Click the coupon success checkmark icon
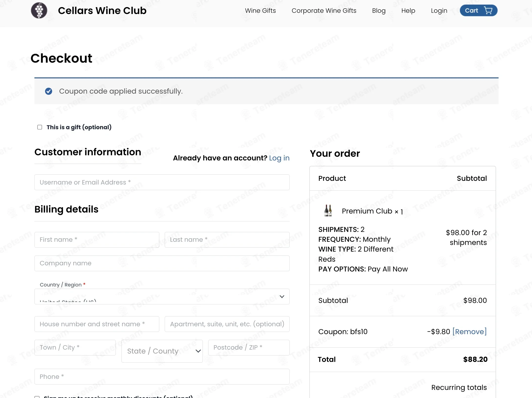 point(48,91)
